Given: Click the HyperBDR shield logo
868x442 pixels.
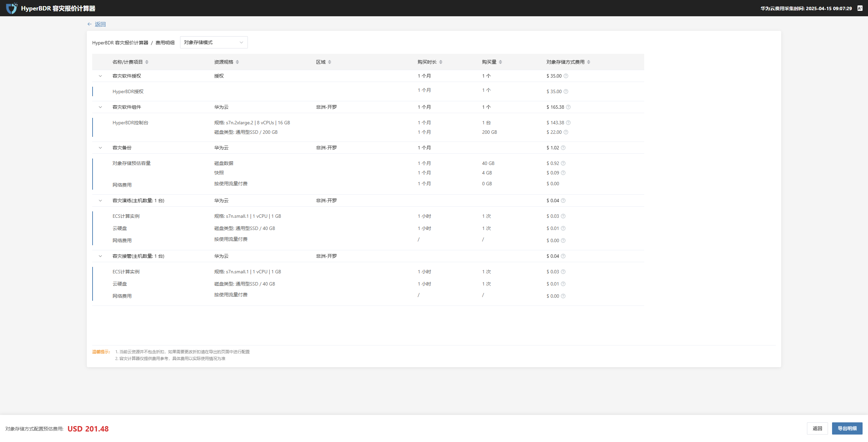Looking at the screenshot, I should (12, 8).
